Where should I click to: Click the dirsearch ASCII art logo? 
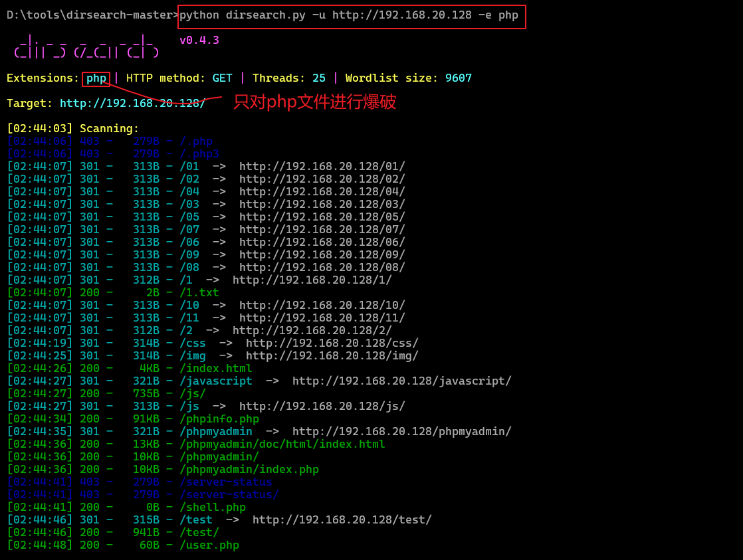[x=86, y=47]
